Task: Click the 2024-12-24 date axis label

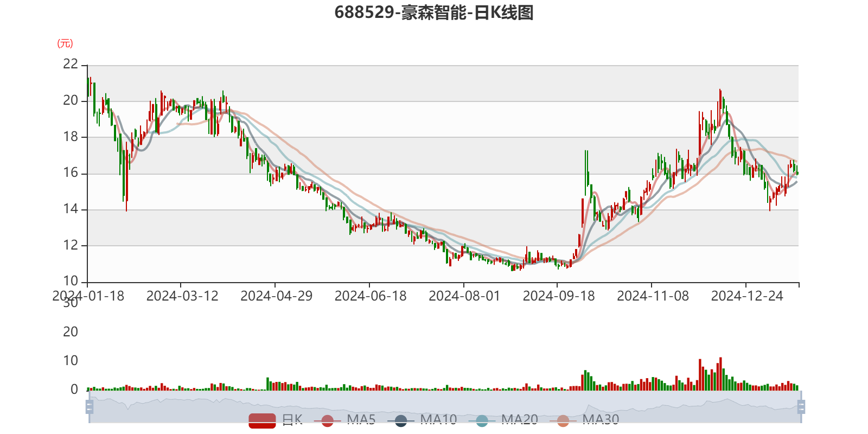Action: [747, 296]
